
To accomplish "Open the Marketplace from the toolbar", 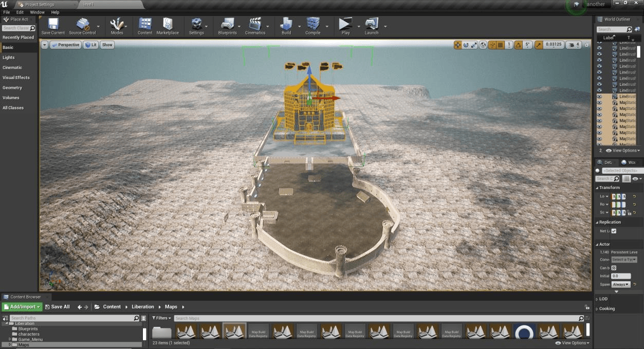I will pyautogui.click(x=168, y=26).
